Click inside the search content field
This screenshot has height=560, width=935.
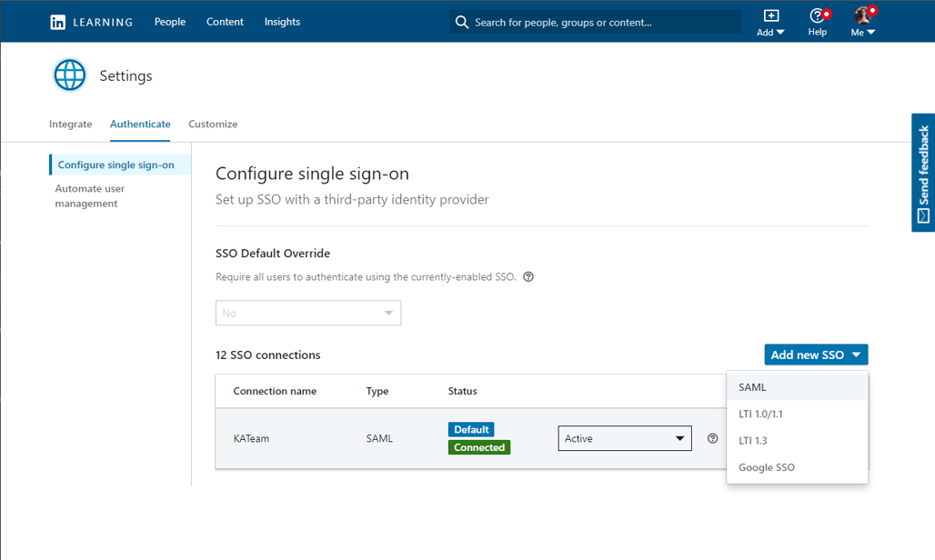point(596,22)
